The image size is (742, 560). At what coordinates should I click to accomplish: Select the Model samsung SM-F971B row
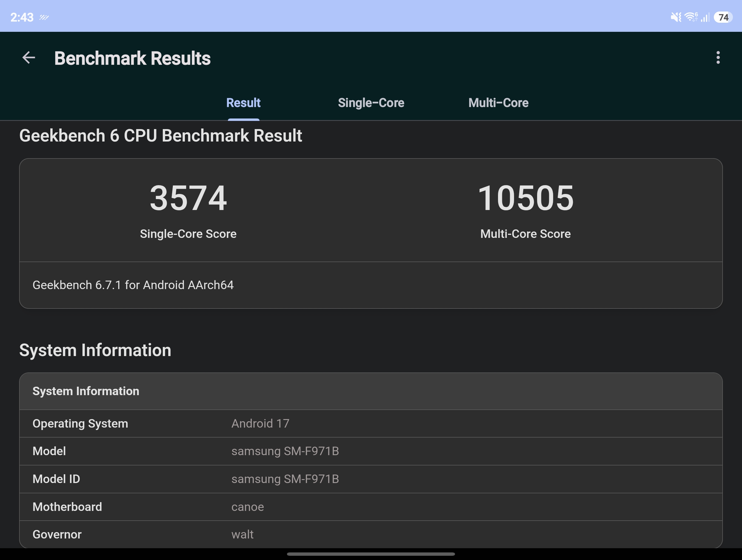tap(371, 451)
